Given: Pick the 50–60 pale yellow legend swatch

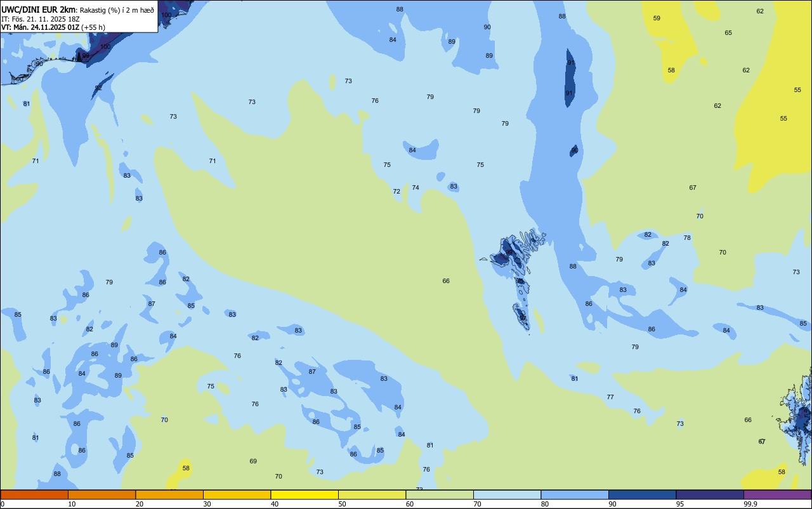Looking at the screenshot, I should [372, 494].
